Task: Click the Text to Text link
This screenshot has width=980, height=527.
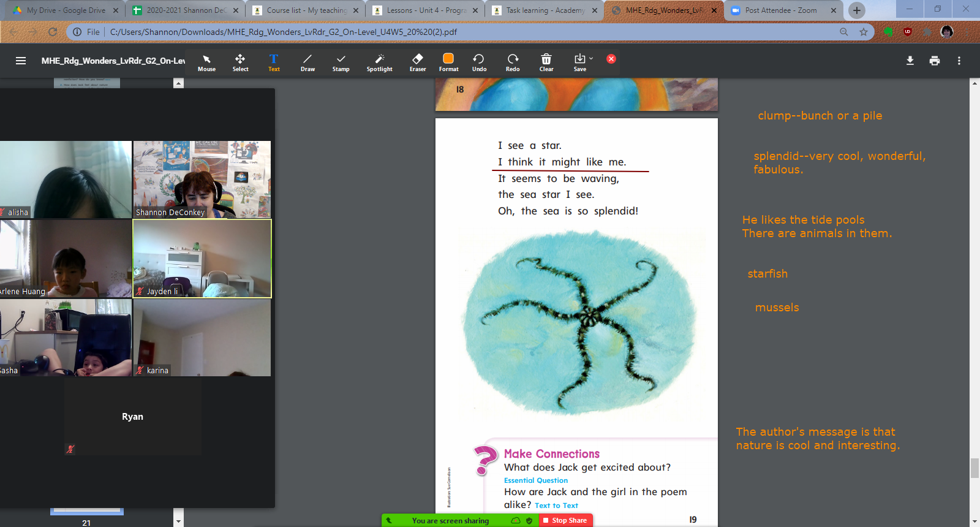Action: coord(556,506)
